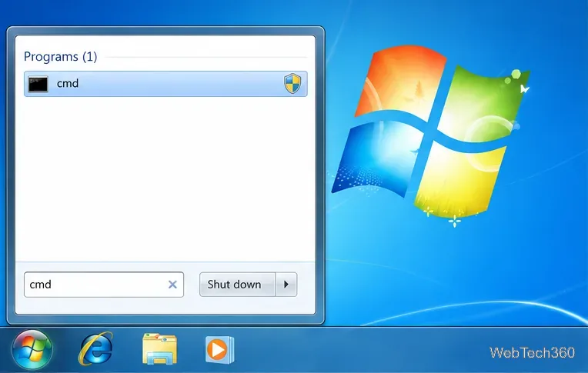588x373 pixels.
Task: Click the Shut down button
Action: 237,285
